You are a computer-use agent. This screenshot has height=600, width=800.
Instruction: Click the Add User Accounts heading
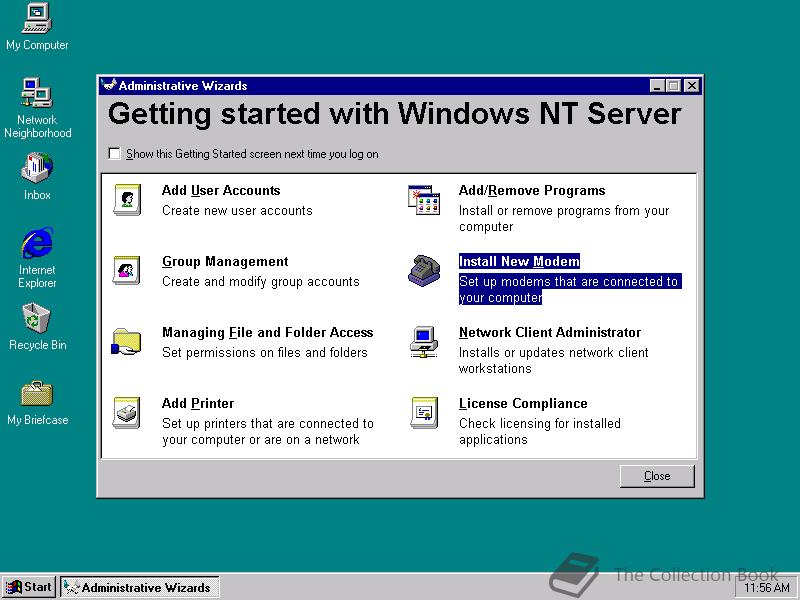coord(221,190)
